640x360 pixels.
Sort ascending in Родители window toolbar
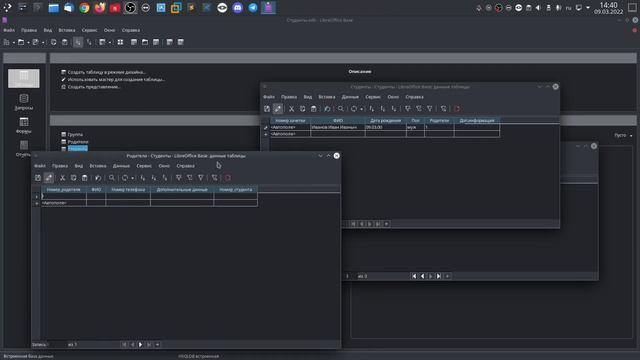pos(153,178)
